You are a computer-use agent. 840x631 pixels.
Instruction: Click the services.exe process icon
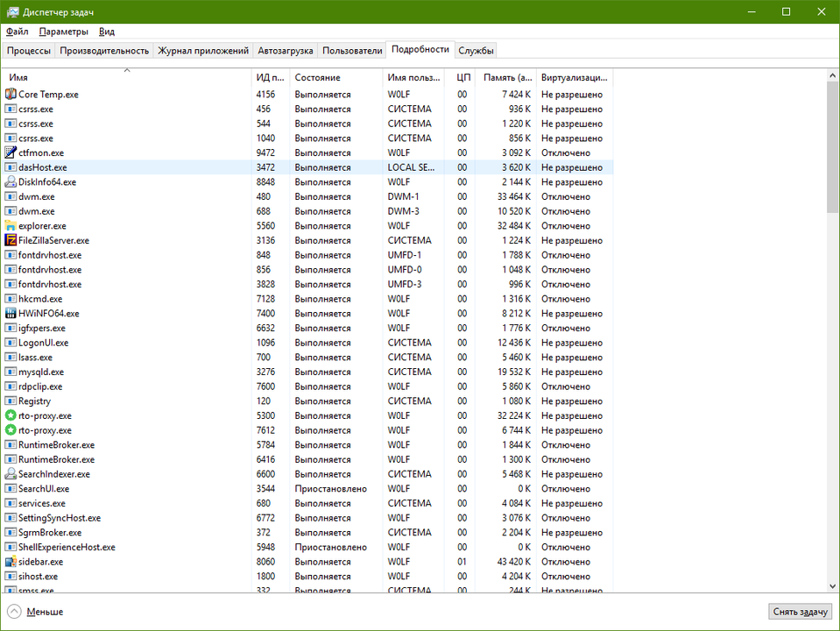coord(11,503)
